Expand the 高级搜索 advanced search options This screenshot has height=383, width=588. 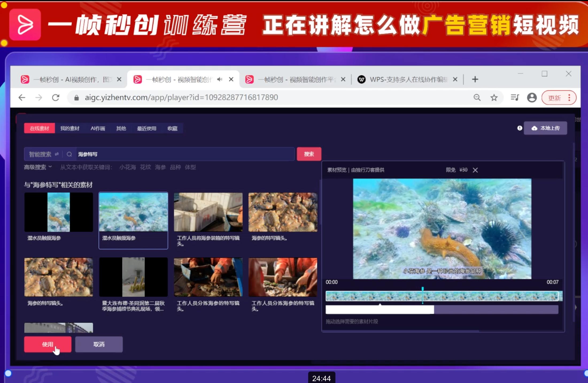click(x=37, y=167)
